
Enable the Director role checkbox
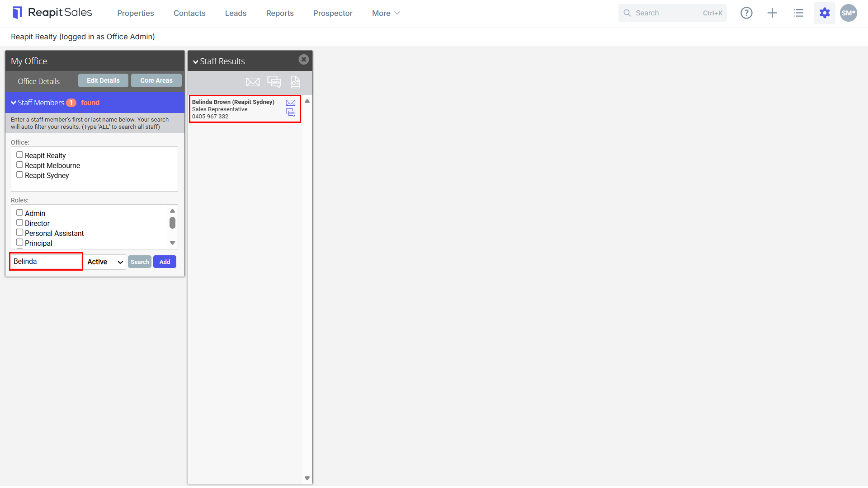tap(19, 223)
